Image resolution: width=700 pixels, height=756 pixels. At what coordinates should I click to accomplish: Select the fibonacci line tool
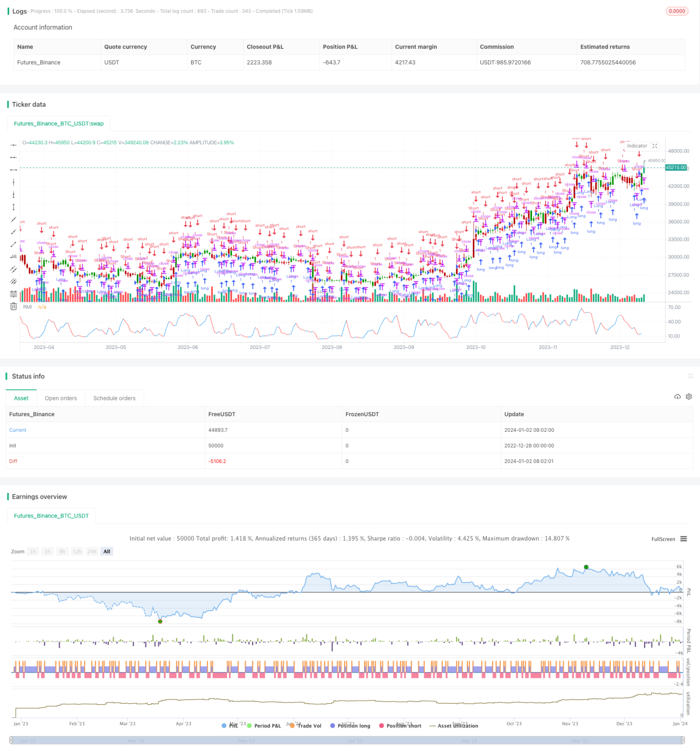tap(13, 293)
